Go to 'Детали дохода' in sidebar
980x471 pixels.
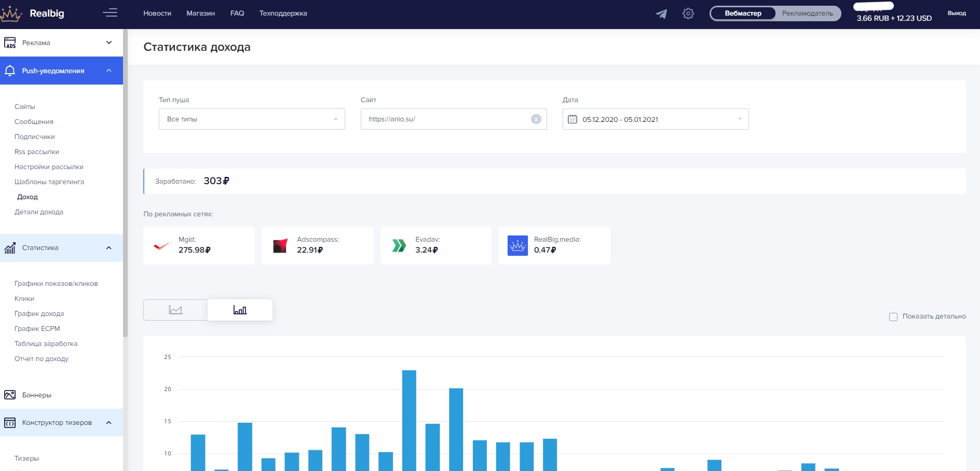39,212
